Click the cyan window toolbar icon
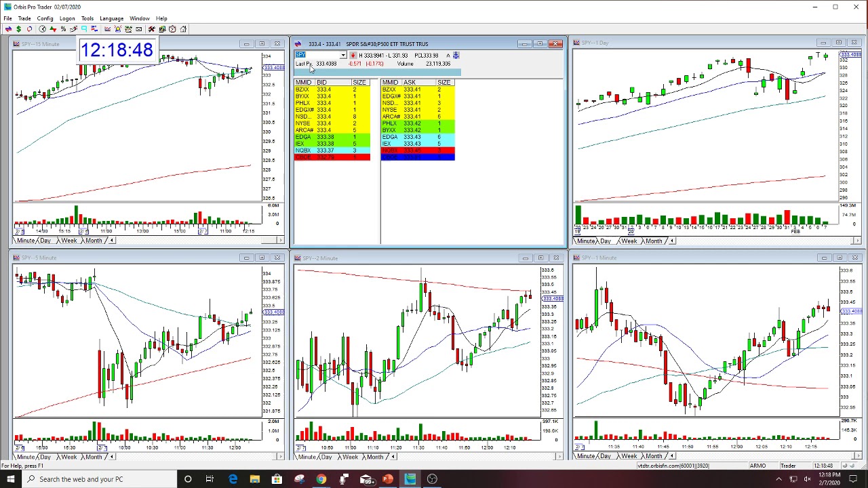Screen dimensions: 868x488 pos(84,29)
